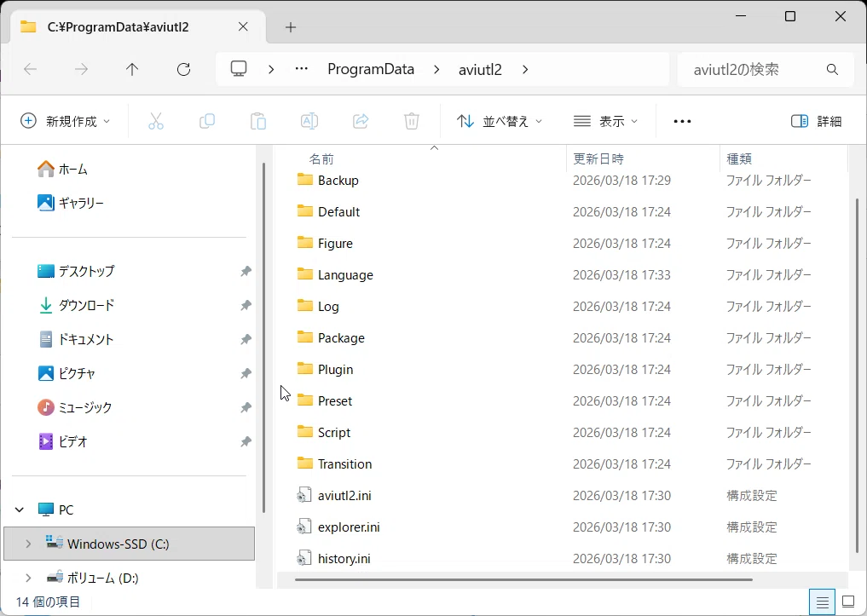Expand chevron after PC icon in breadcrumb
The image size is (867, 616).
[x=271, y=70]
